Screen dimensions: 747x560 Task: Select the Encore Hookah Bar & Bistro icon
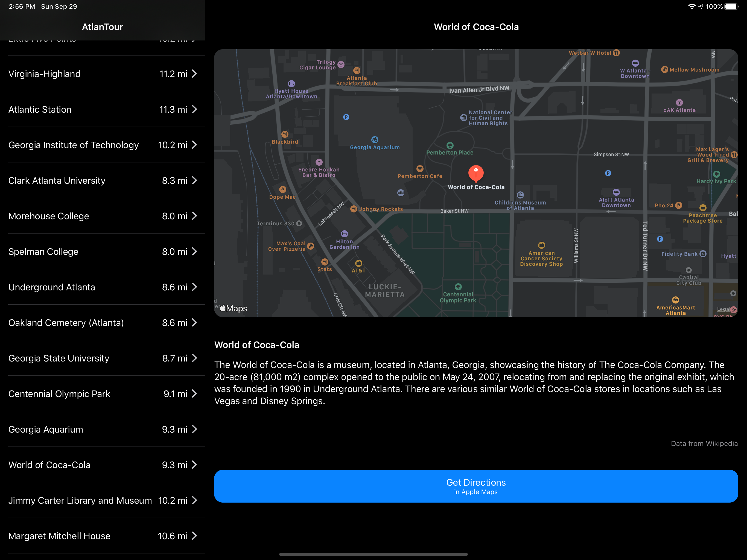click(319, 162)
